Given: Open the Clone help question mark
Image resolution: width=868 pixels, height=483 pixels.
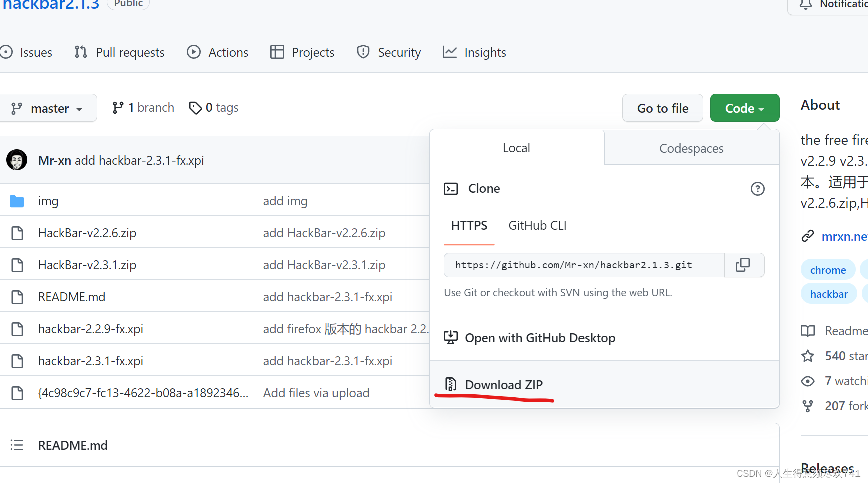Looking at the screenshot, I should point(758,189).
